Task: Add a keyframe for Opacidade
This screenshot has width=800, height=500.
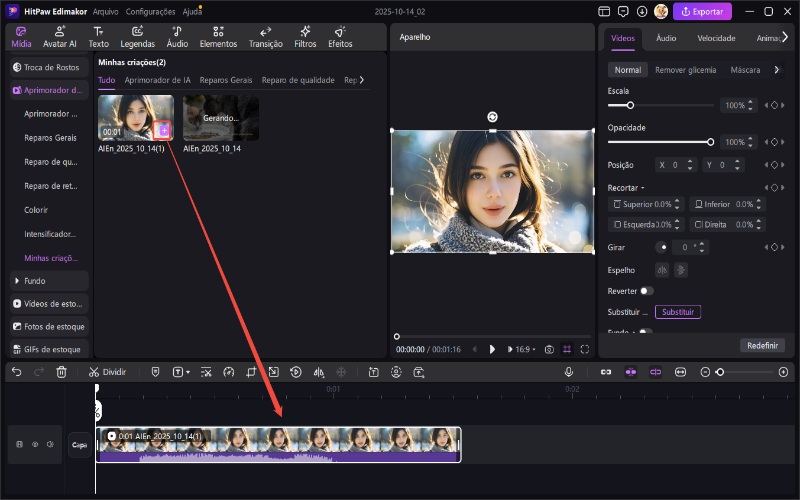Action: pos(774,142)
